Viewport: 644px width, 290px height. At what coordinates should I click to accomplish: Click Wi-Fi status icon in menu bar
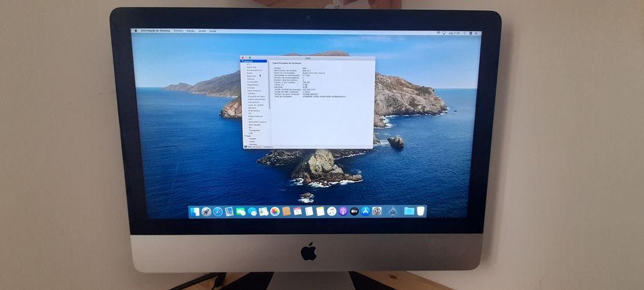(x=438, y=33)
